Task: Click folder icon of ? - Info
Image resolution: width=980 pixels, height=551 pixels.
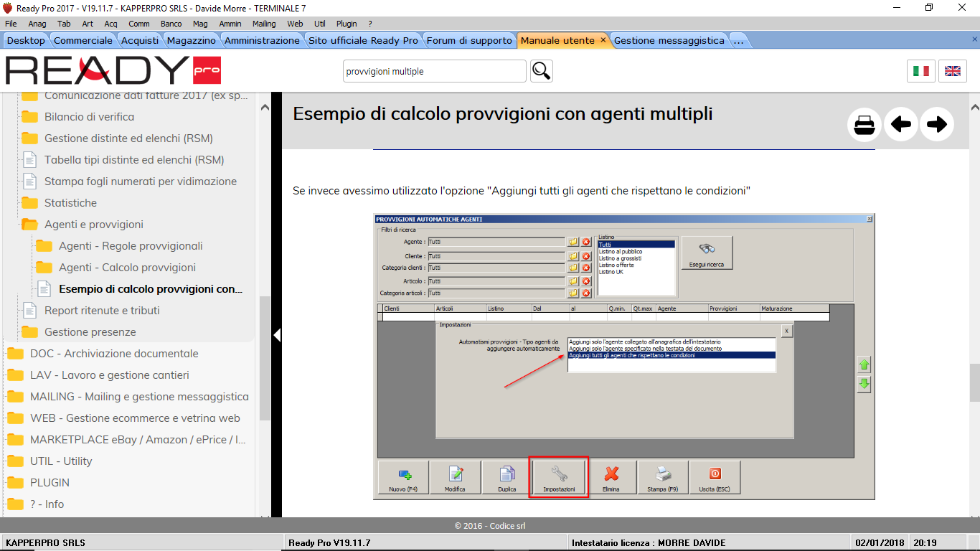Action: click(15, 504)
